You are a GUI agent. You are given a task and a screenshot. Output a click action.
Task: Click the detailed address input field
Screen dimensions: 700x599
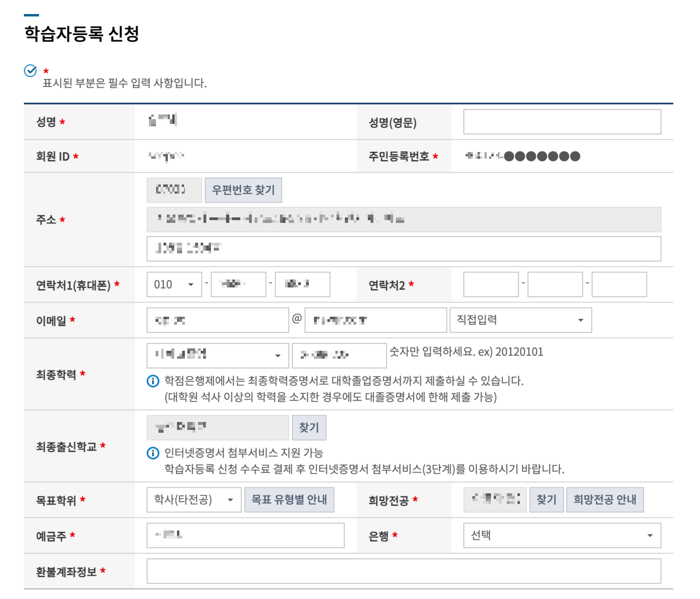(404, 249)
